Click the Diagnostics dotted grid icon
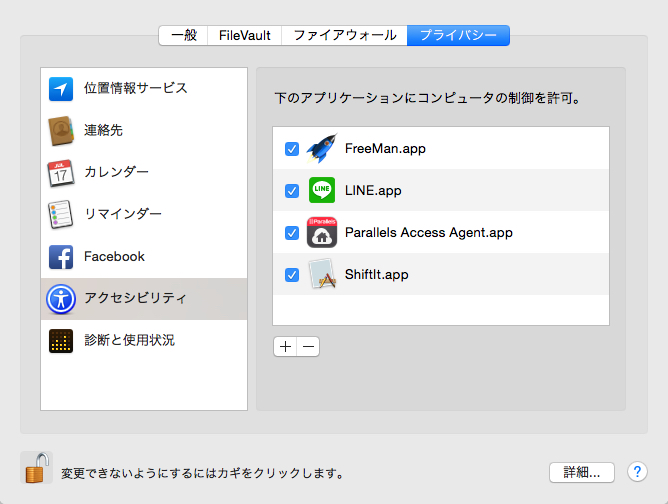 [61, 341]
